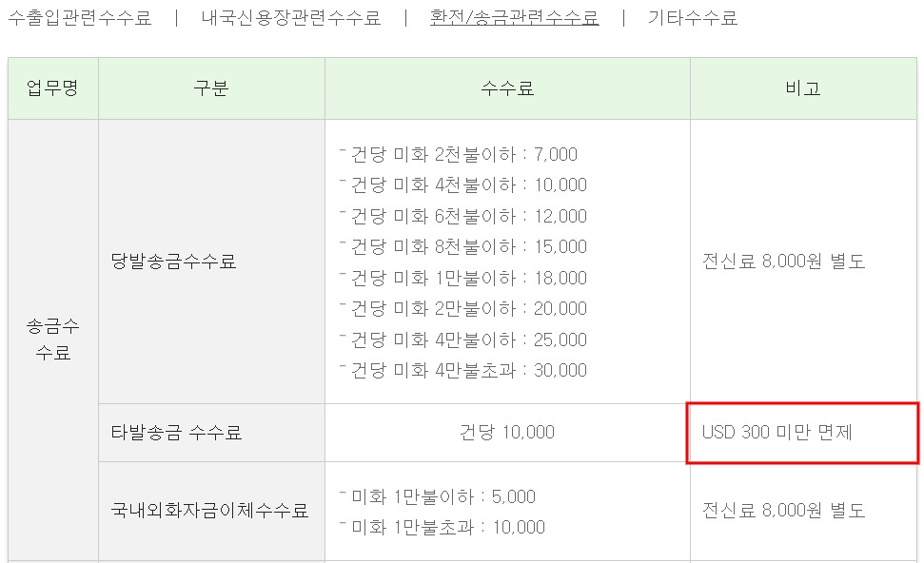Click the 건당 미화 2천불이하 : 7,000 line

[463, 154]
